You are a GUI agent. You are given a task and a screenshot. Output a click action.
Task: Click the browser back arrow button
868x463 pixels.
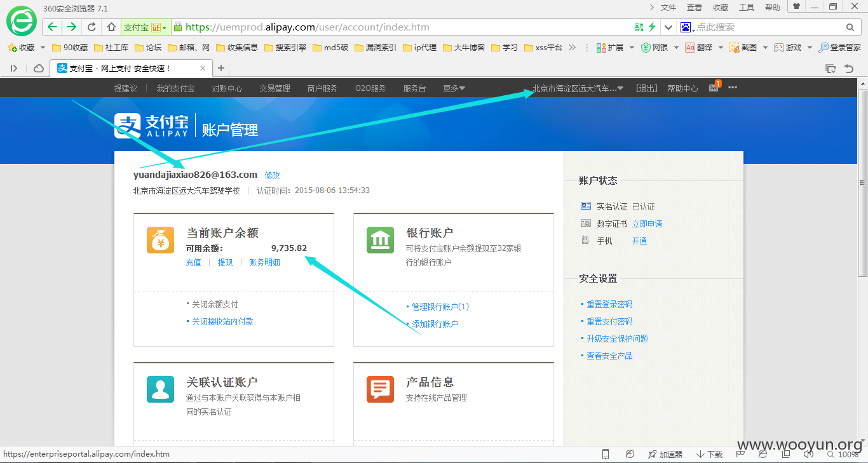click(52, 27)
